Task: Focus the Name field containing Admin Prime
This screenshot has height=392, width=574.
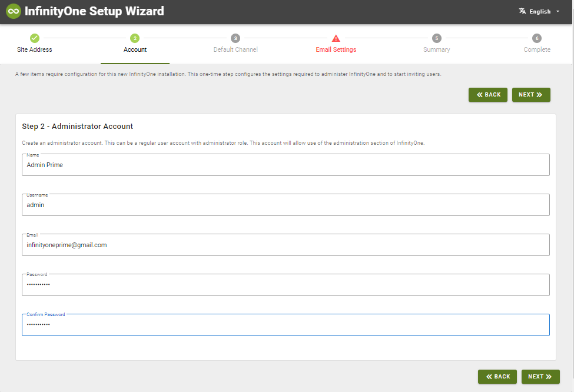Action: [x=286, y=165]
